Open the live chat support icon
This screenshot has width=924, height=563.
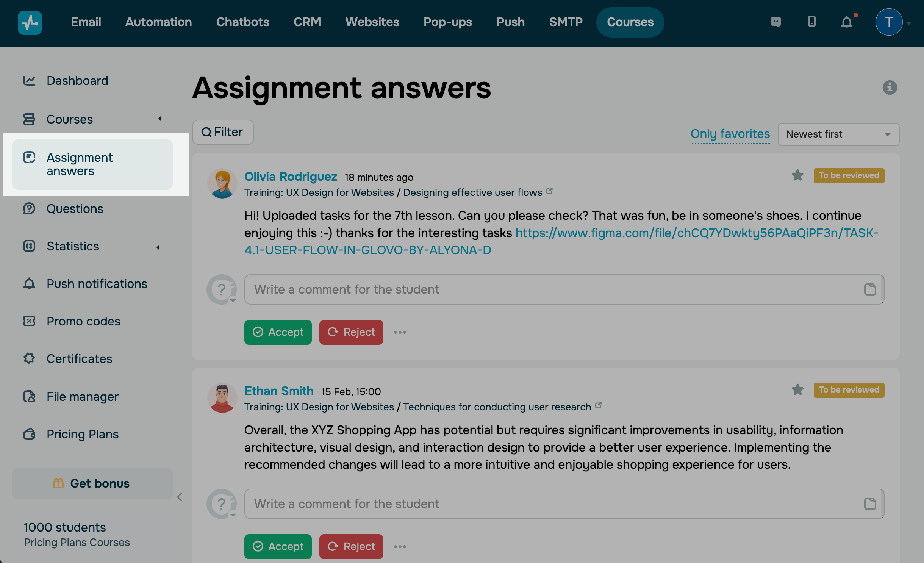775,22
